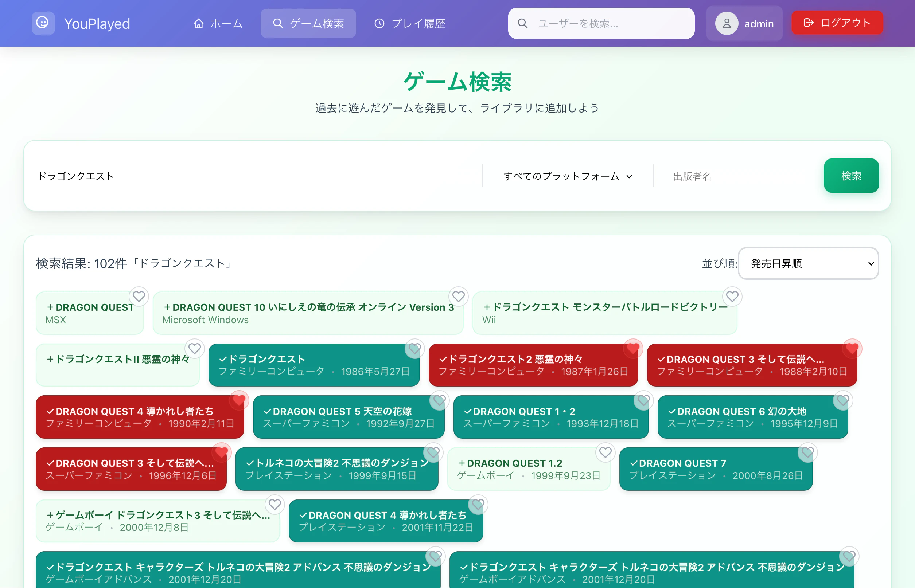Select DRAGON QUEST 3 スーパーファミコン 1996 card

(131, 469)
